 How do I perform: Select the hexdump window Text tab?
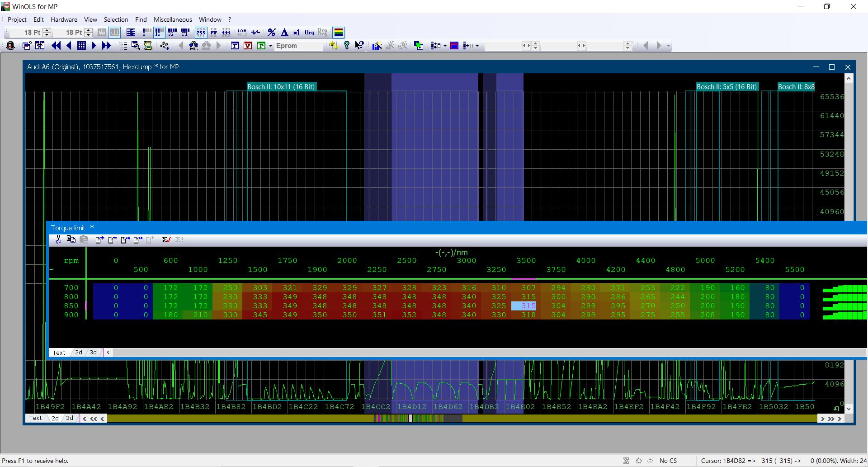pyautogui.click(x=36, y=418)
